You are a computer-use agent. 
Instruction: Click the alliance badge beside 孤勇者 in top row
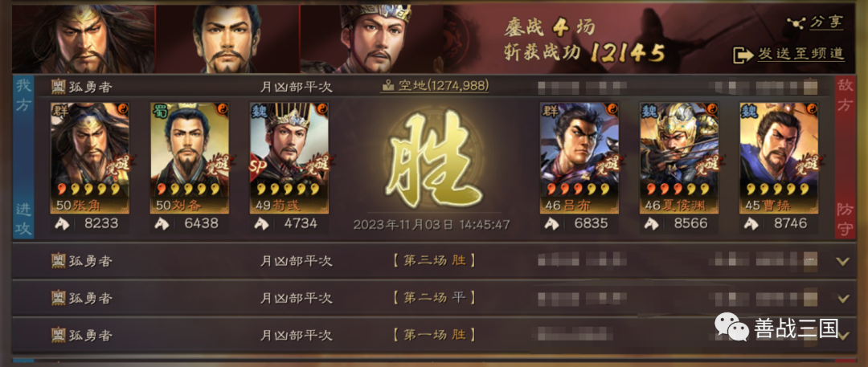(x=59, y=87)
